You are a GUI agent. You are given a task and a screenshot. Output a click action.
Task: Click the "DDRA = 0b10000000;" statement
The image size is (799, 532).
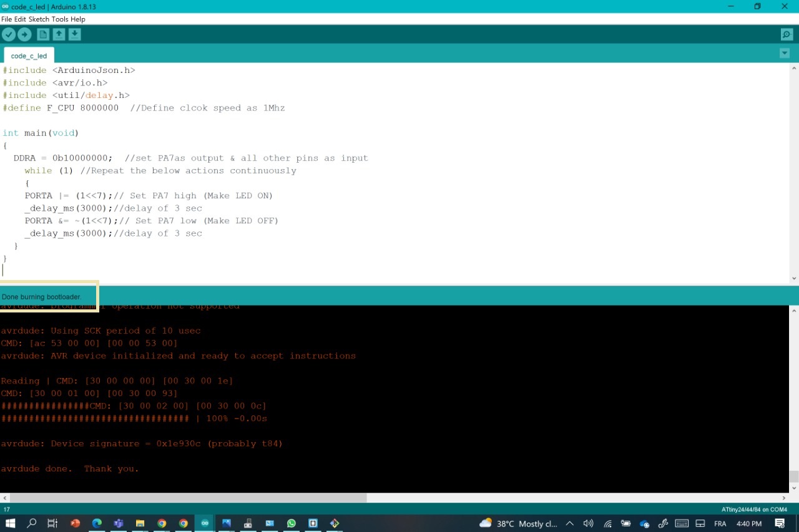coord(63,158)
